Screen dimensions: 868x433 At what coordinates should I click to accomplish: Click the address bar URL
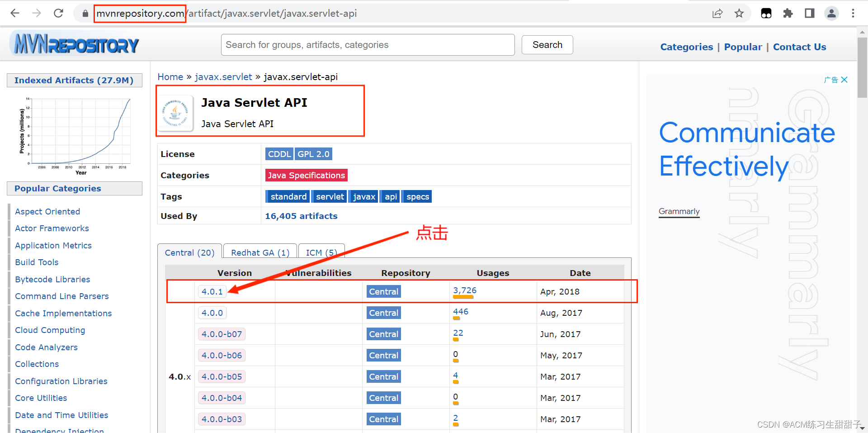pos(226,14)
